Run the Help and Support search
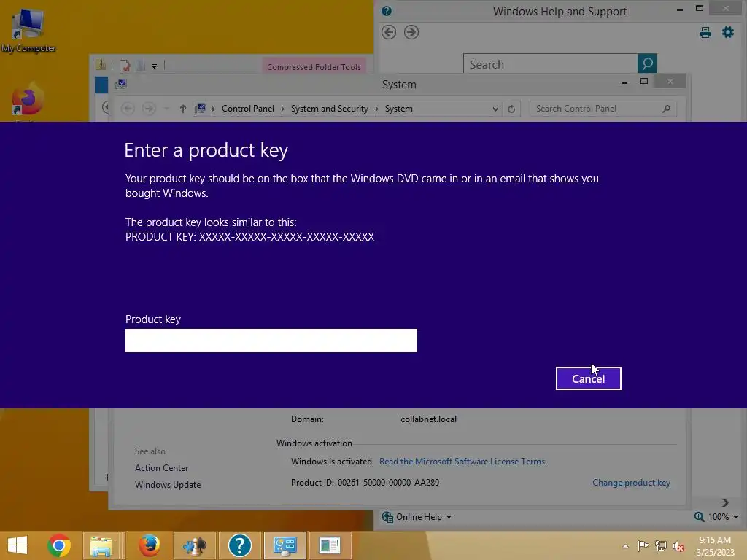Viewport: 747px width, 560px height. [647, 63]
